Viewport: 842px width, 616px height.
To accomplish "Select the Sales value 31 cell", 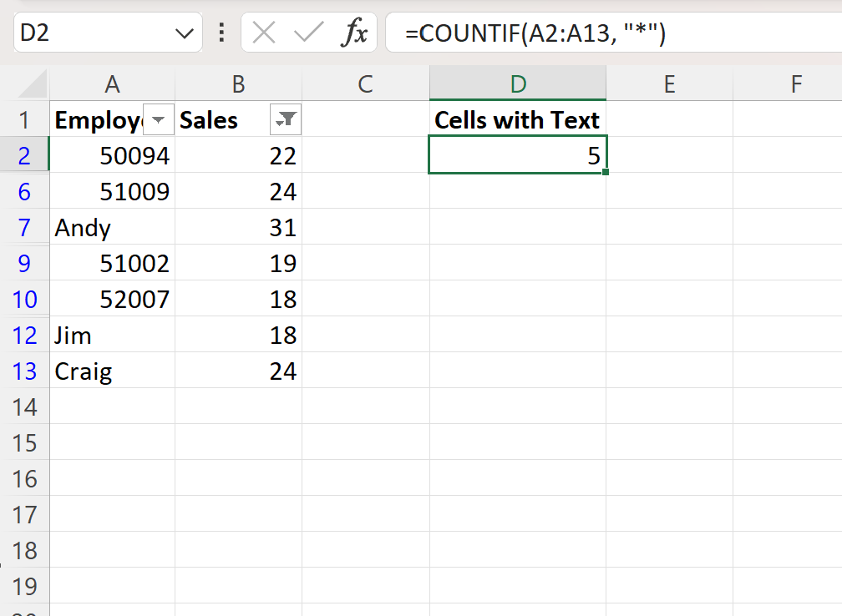I will point(238,228).
